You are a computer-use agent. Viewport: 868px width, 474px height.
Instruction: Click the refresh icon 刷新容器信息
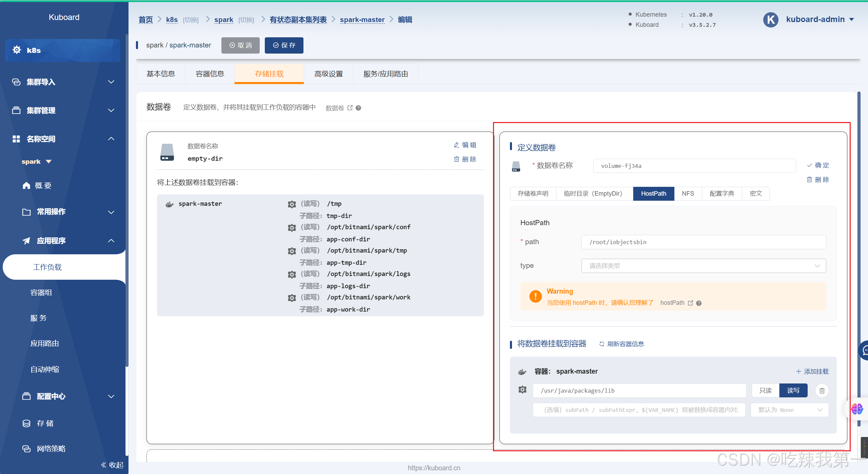(601, 344)
